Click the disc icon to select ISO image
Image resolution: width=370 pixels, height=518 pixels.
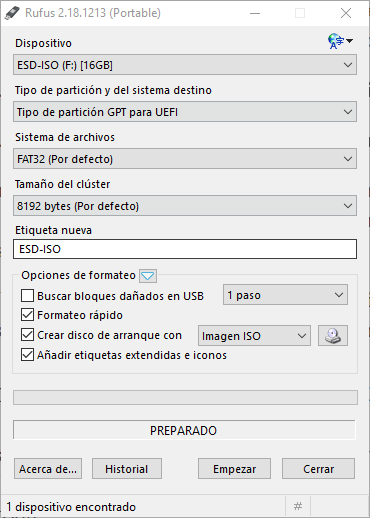pos(333,335)
